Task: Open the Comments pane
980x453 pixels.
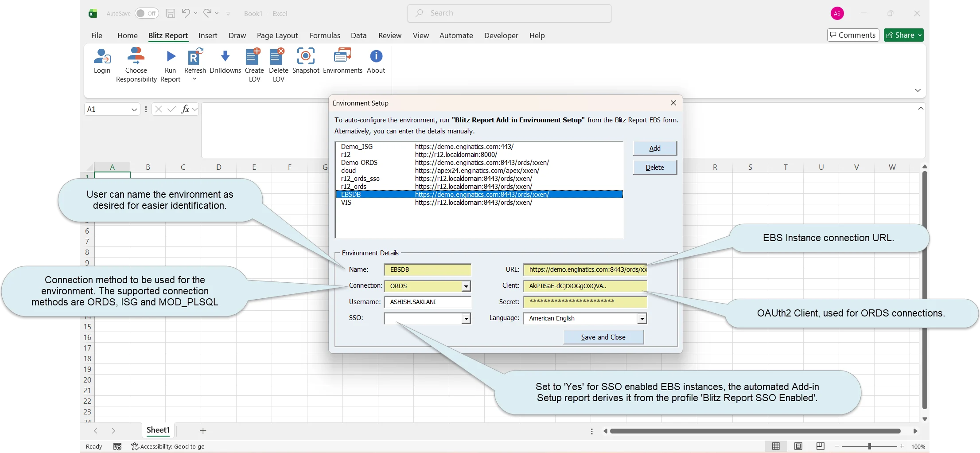Action: click(853, 35)
